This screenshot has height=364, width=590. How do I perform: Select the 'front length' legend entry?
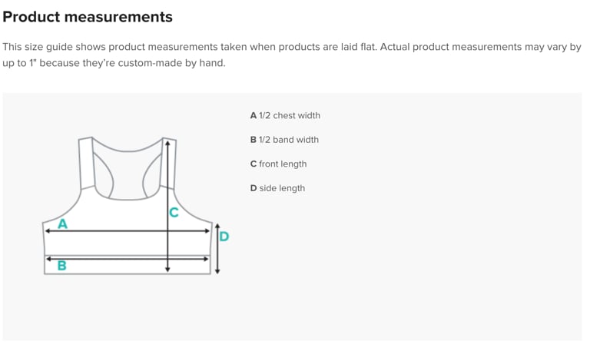tap(278, 164)
